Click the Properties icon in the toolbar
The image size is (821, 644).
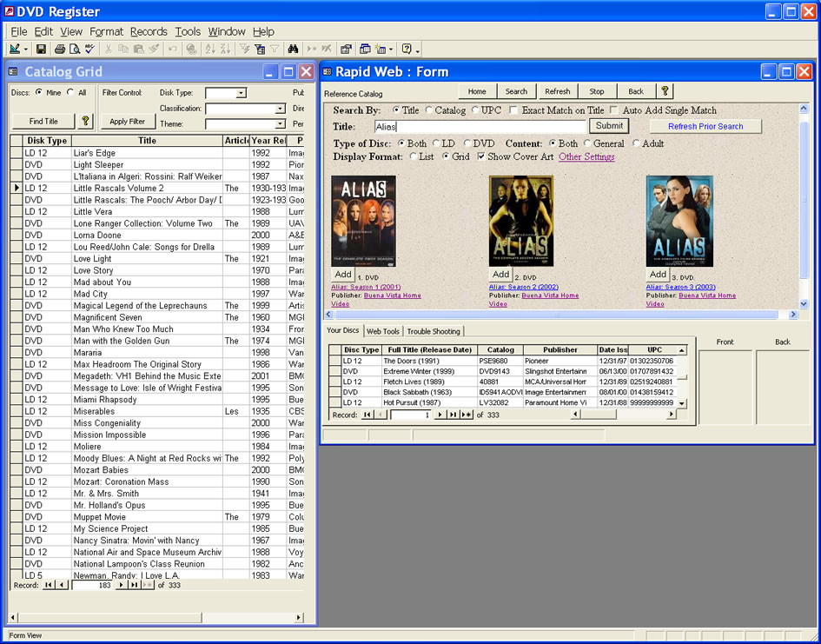pos(346,50)
